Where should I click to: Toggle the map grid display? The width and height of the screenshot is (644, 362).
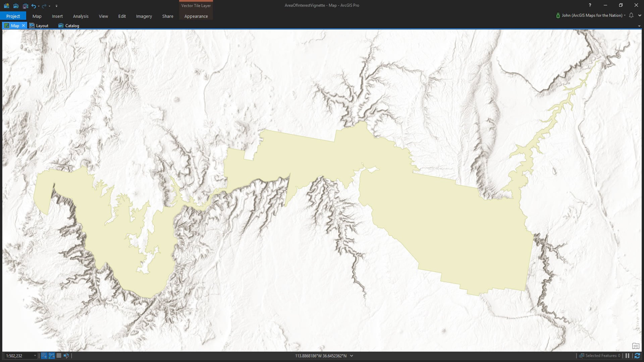[59, 356]
